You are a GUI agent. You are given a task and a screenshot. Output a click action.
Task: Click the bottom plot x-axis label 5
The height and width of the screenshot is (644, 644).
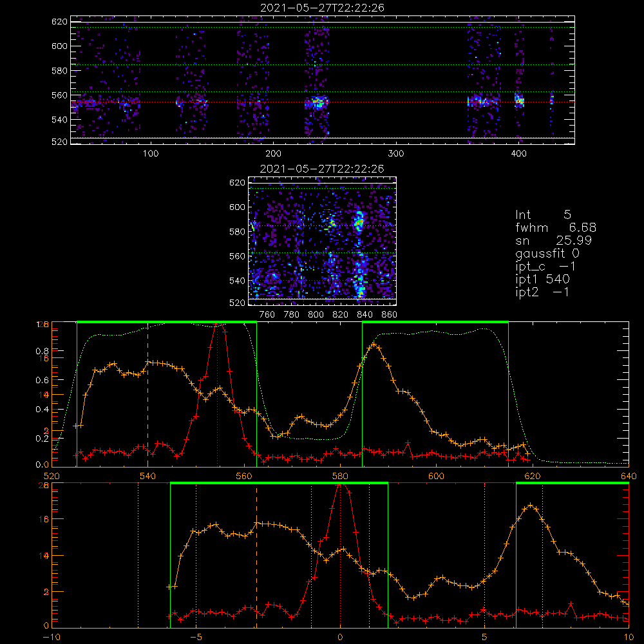click(485, 638)
